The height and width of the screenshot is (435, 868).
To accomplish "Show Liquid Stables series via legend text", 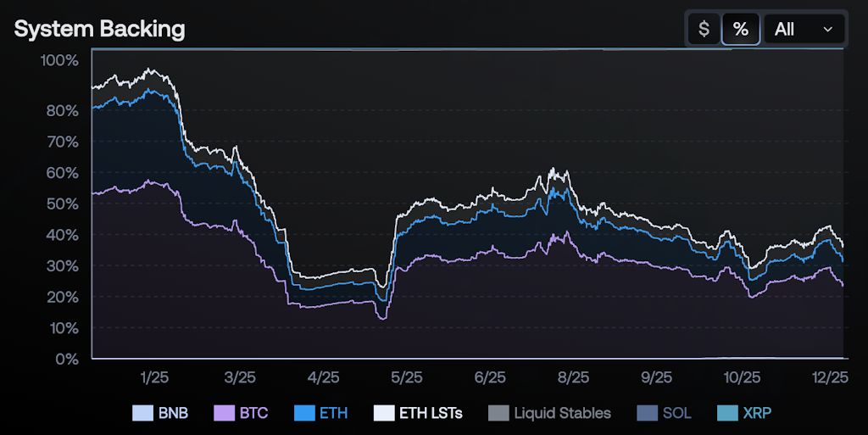I will tap(562, 413).
